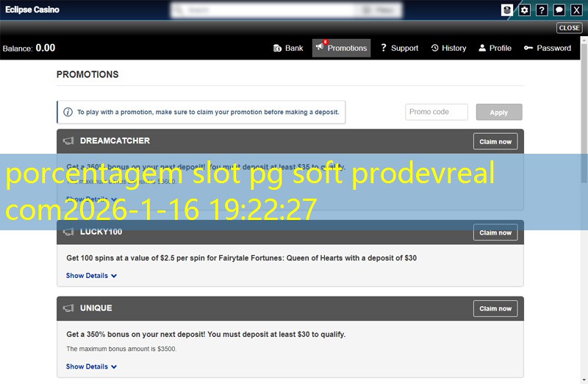Select the Password tab

point(548,48)
